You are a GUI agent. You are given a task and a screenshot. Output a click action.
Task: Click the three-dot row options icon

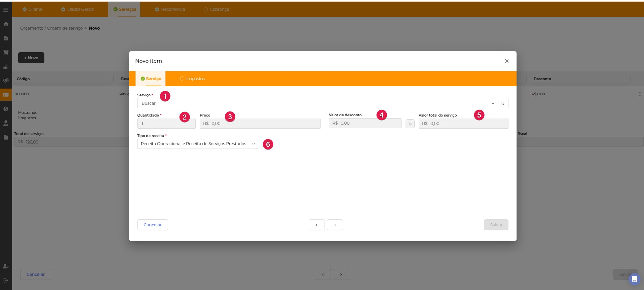[x=640, y=94]
